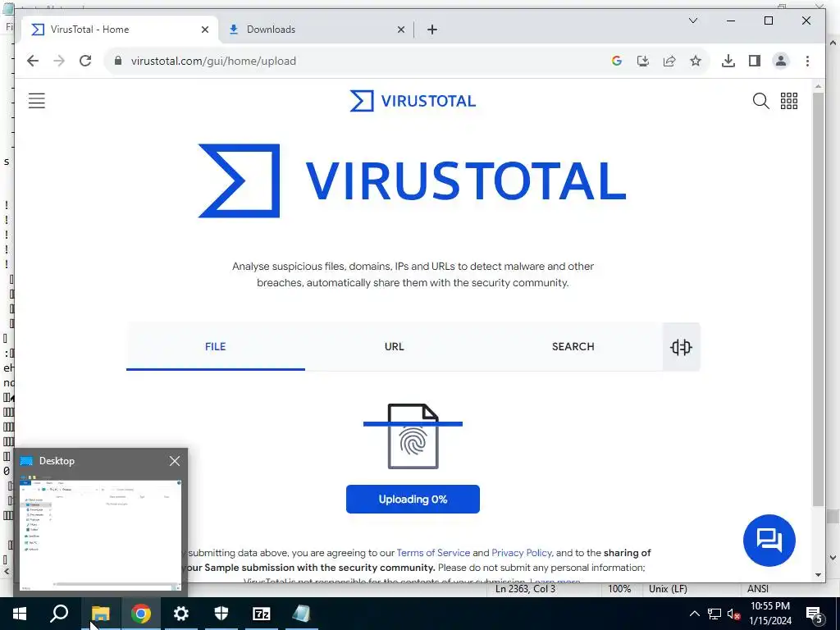This screenshot has height=630, width=840.
Task: Select the URL tab
Action: click(x=395, y=347)
